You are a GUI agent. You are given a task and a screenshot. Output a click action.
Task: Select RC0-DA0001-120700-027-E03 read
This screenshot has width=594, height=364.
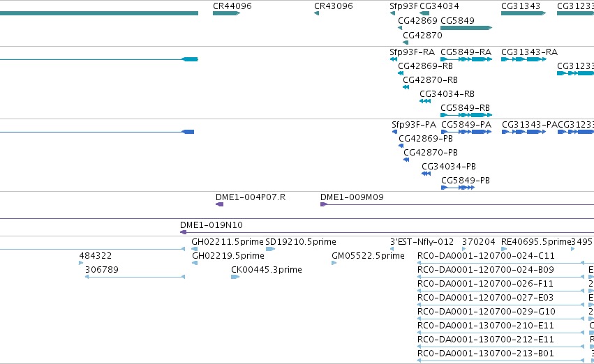click(x=500, y=305)
